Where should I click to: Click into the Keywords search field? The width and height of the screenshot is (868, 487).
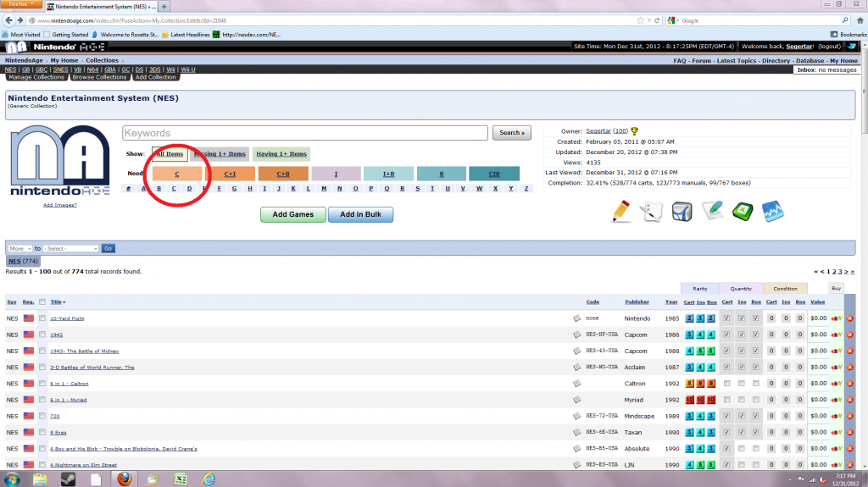click(x=305, y=133)
